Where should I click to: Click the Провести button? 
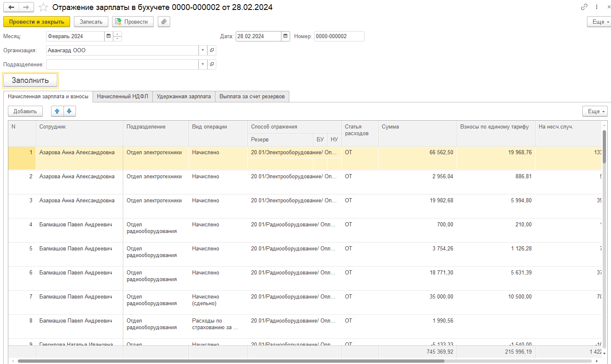[133, 22]
